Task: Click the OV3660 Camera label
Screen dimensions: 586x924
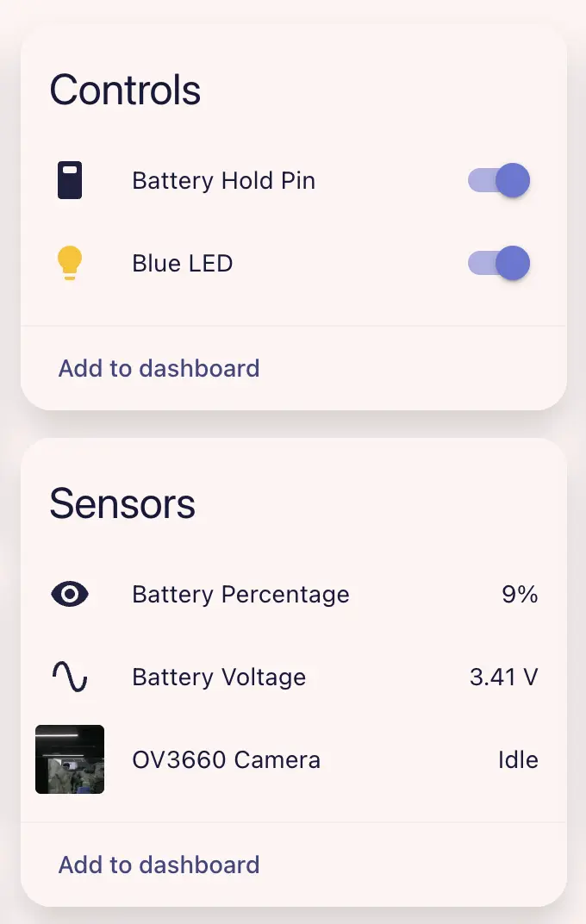Action: pyautogui.click(x=226, y=760)
